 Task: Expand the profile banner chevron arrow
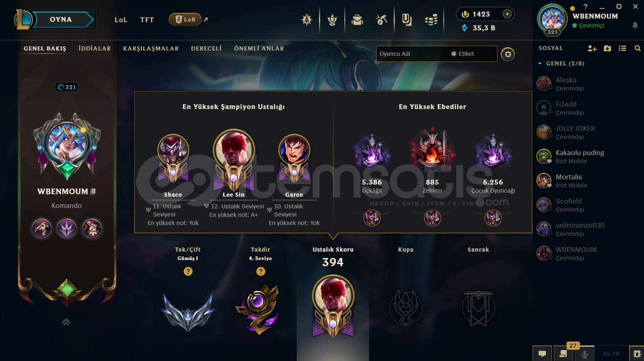point(67,322)
